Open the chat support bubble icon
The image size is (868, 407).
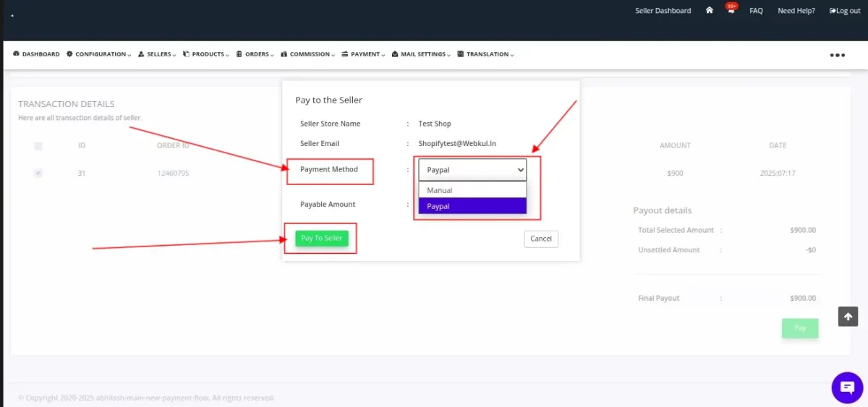tap(847, 387)
